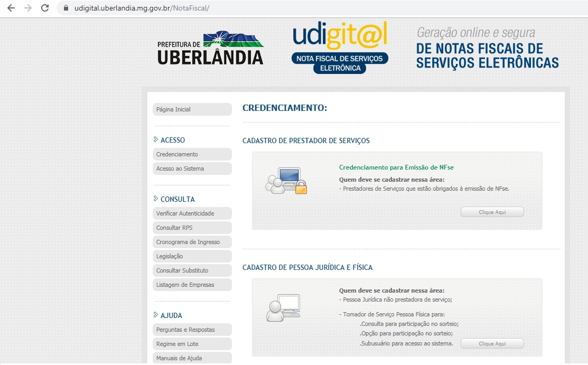
Task: Click the CREDENCIAMENTO page heading
Action: [285, 108]
